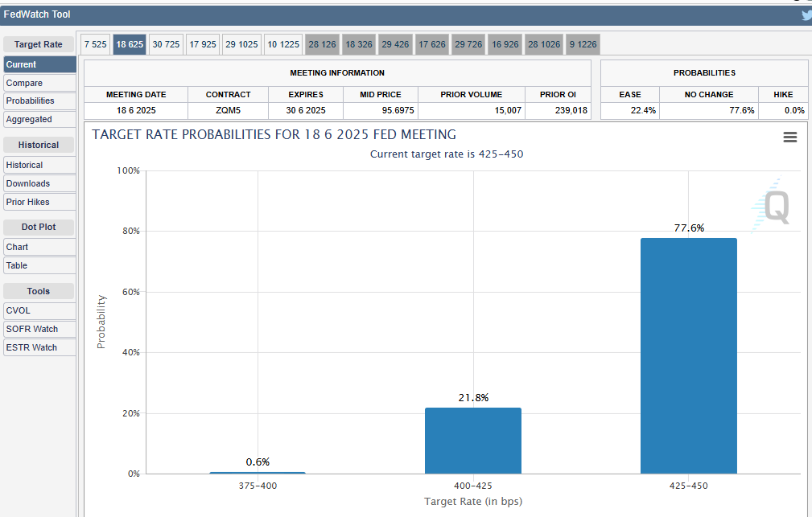812x517 pixels.
Task: Open the 29 1025 meeting tab
Action: (x=241, y=44)
